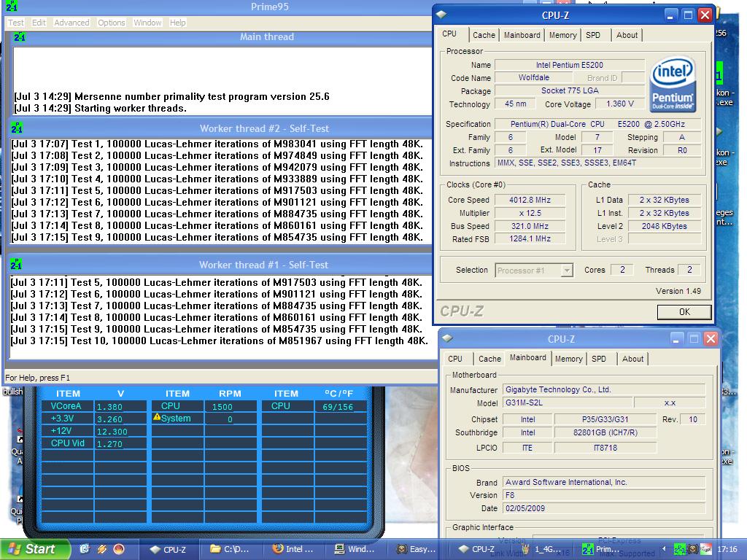The height and width of the screenshot is (560, 747).
Task: Open the 1_4G... taskbar button
Action: (543, 550)
